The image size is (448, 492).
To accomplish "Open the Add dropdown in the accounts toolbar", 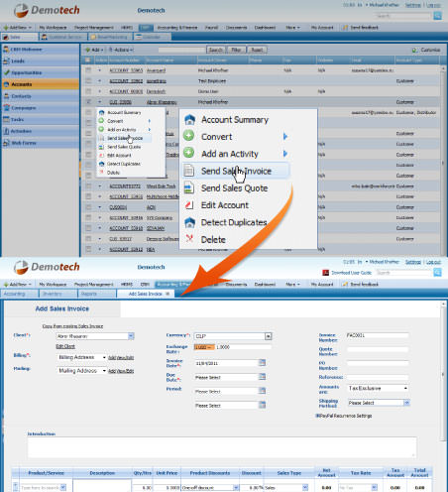I will coord(94,50).
